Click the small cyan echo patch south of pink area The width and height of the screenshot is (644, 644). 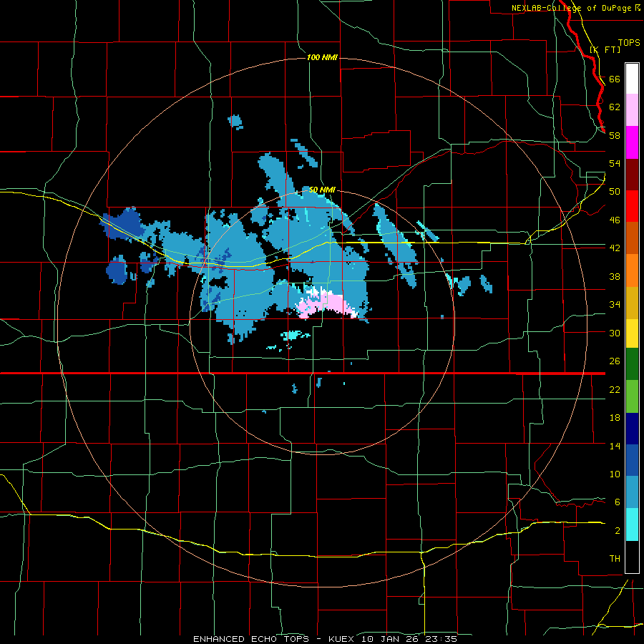coord(295,335)
